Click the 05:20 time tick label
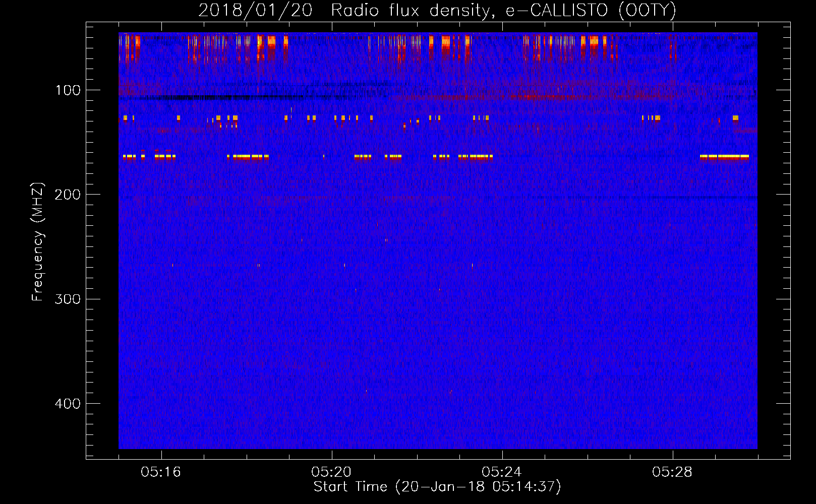The height and width of the screenshot is (504, 816). [x=331, y=472]
